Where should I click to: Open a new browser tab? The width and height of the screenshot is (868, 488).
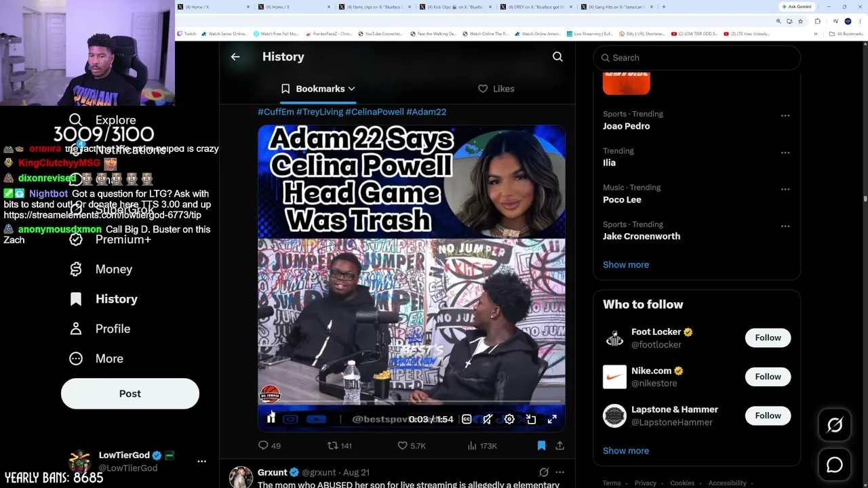pos(663,7)
